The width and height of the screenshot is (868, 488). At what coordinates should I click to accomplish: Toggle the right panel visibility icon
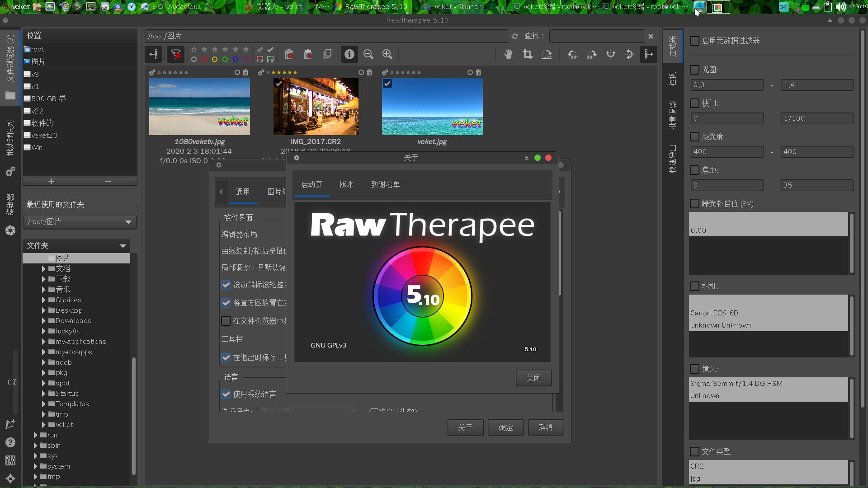pyautogui.click(x=649, y=55)
